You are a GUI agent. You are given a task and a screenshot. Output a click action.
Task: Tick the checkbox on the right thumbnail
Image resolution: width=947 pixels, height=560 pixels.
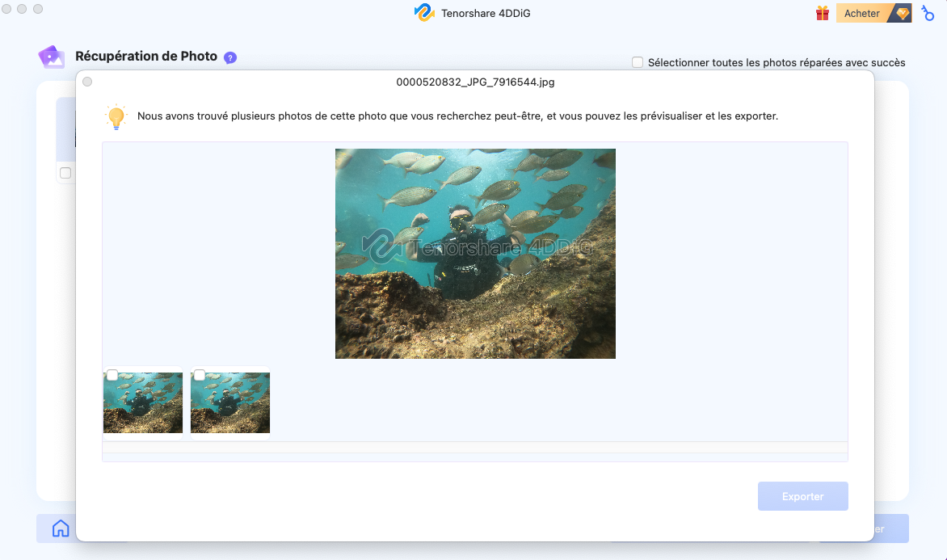coord(200,375)
